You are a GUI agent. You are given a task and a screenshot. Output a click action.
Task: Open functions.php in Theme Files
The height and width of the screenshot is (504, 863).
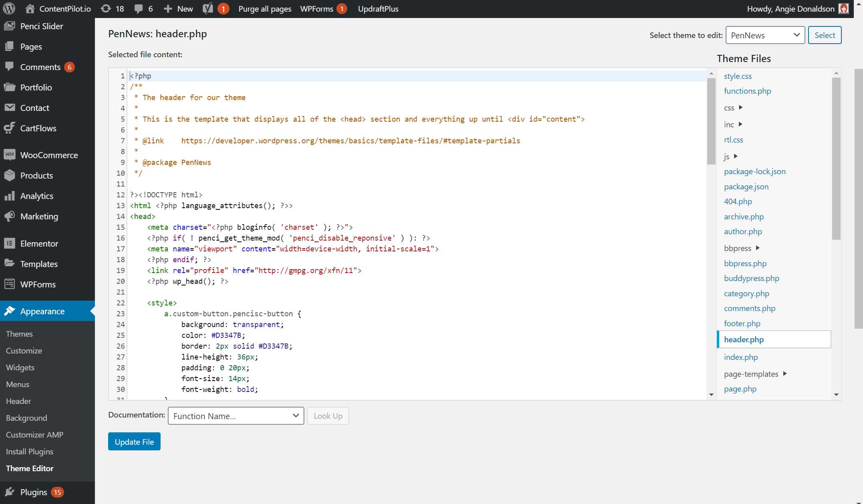[x=747, y=91]
